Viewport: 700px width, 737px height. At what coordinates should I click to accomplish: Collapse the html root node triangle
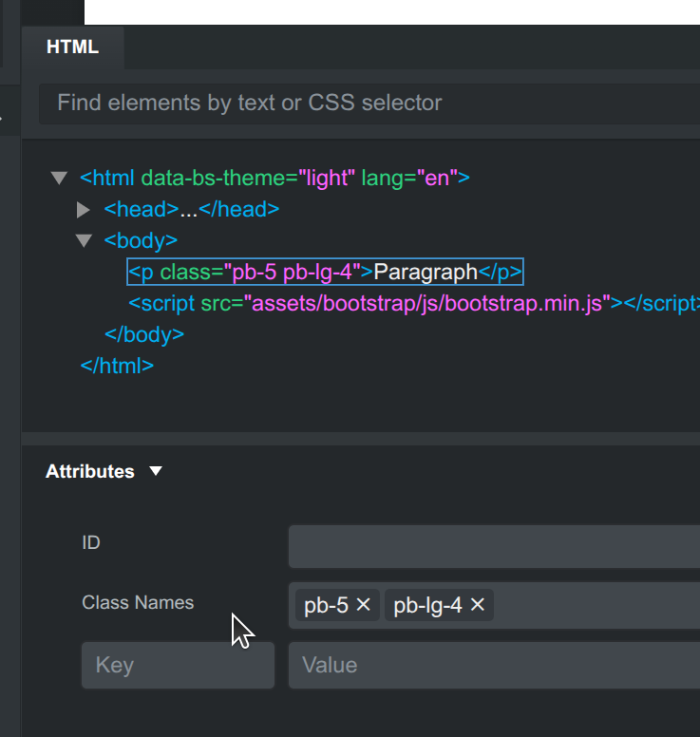click(x=60, y=178)
